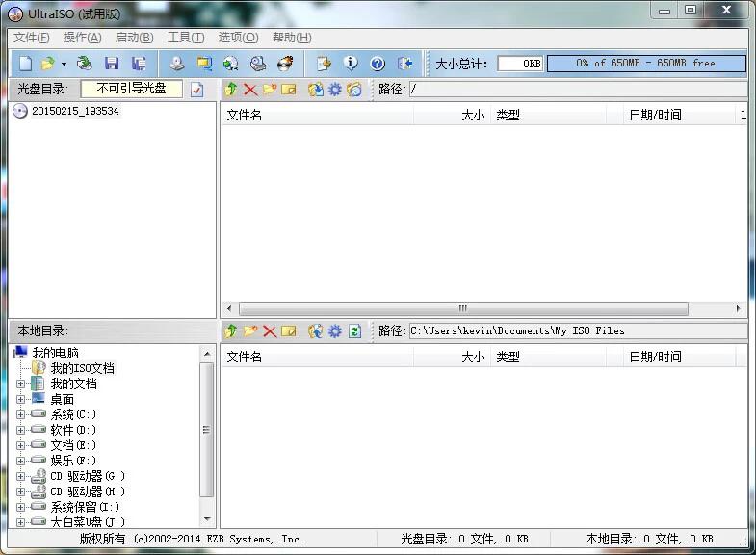Viewport: 756px width, 555px height.
Task: Click the local path field My ISO Files
Action: point(578,331)
